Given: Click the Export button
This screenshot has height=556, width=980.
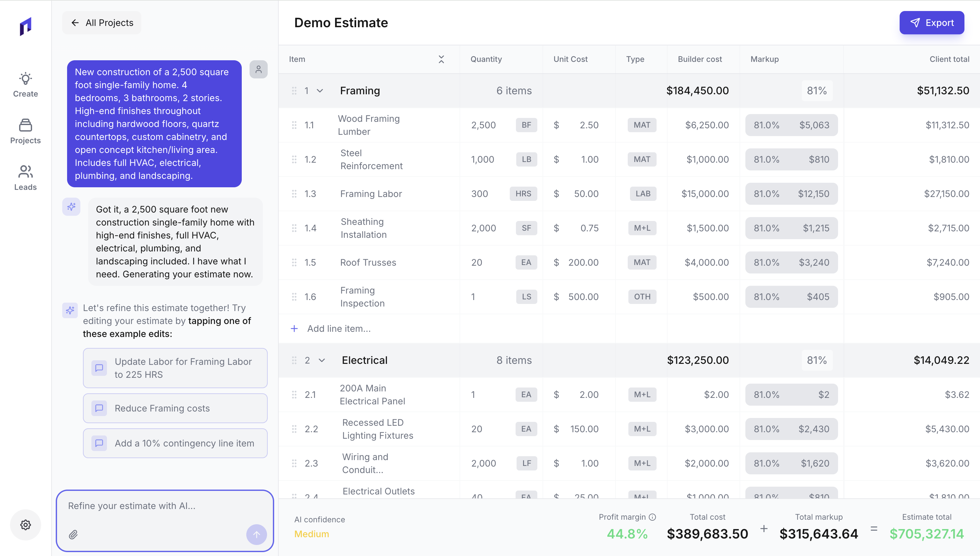Looking at the screenshot, I should (x=931, y=23).
